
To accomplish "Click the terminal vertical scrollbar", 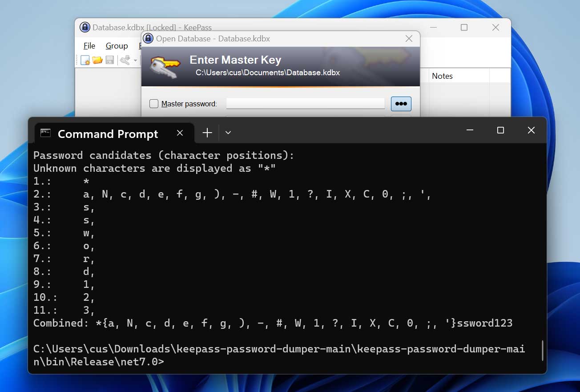I will coord(542,350).
